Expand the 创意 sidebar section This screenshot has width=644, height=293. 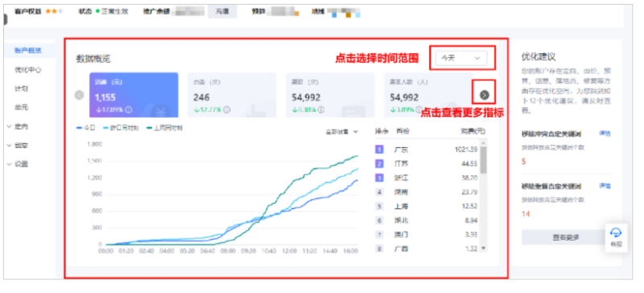18,146
